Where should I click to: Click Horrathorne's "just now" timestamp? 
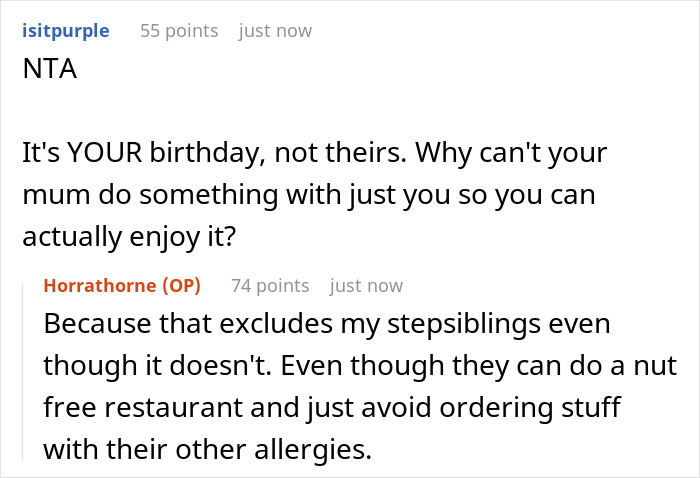[366, 286]
